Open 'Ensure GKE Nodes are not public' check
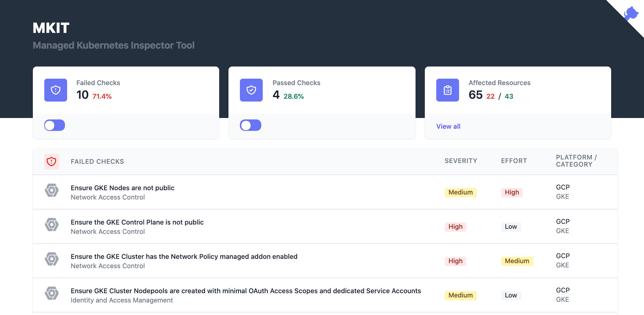The width and height of the screenshot is (644, 315). click(x=122, y=188)
